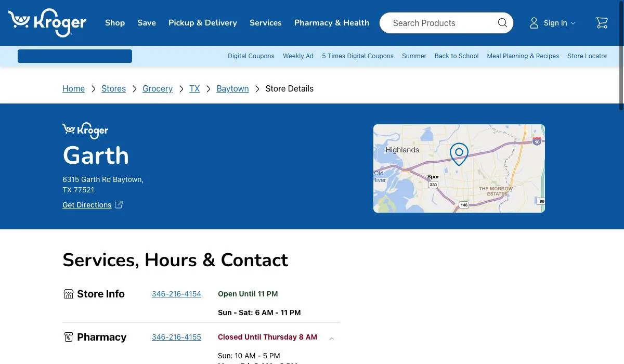This screenshot has height=364, width=624.
Task: Click the Store Info storefront icon
Action: tap(69, 294)
